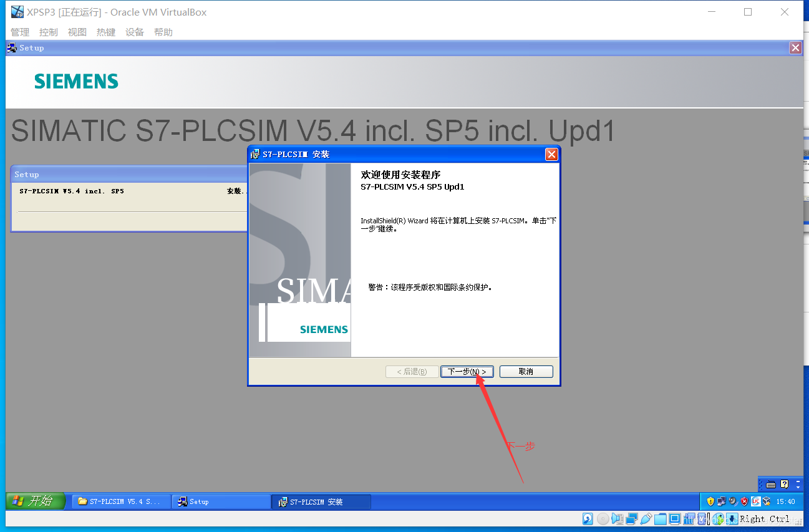The image size is (809, 532).
Task: Open the 设备 menu in VirtualBox
Action: [x=135, y=32]
